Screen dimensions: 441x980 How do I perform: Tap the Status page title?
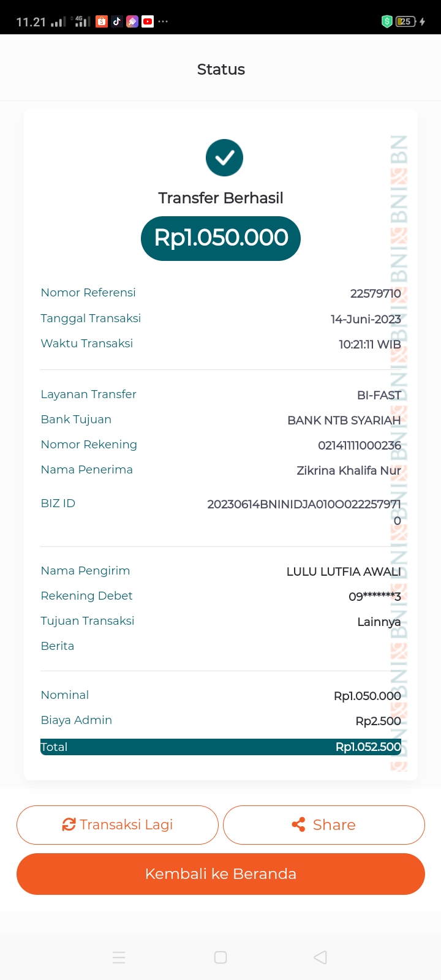click(x=221, y=70)
